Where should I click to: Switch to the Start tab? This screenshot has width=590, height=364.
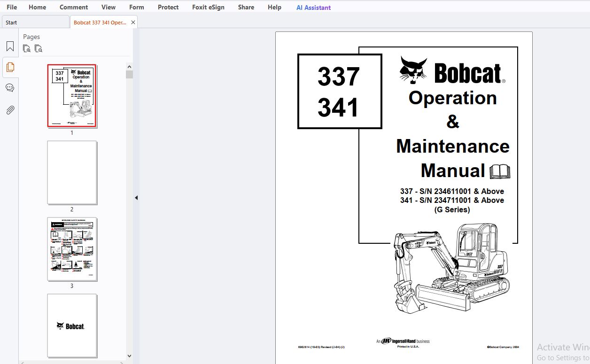tap(35, 22)
